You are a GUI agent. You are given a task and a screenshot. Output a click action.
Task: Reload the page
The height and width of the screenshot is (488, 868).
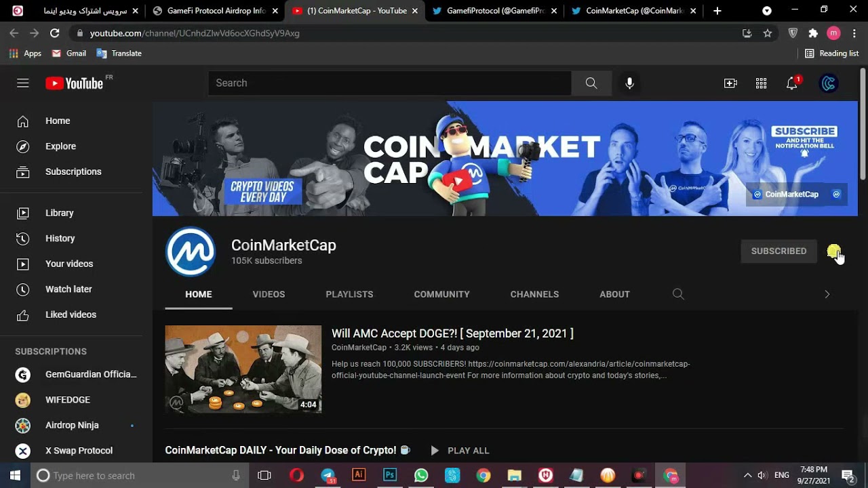coord(55,33)
